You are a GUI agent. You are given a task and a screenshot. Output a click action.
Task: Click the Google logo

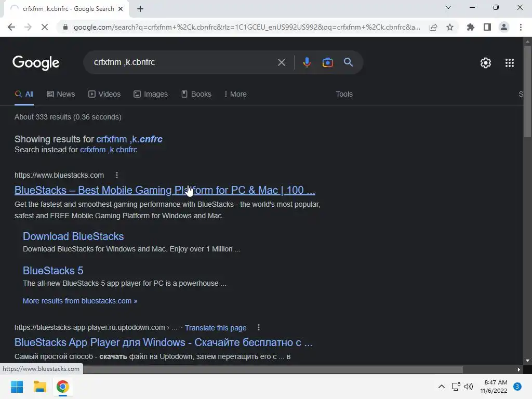[36, 63]
